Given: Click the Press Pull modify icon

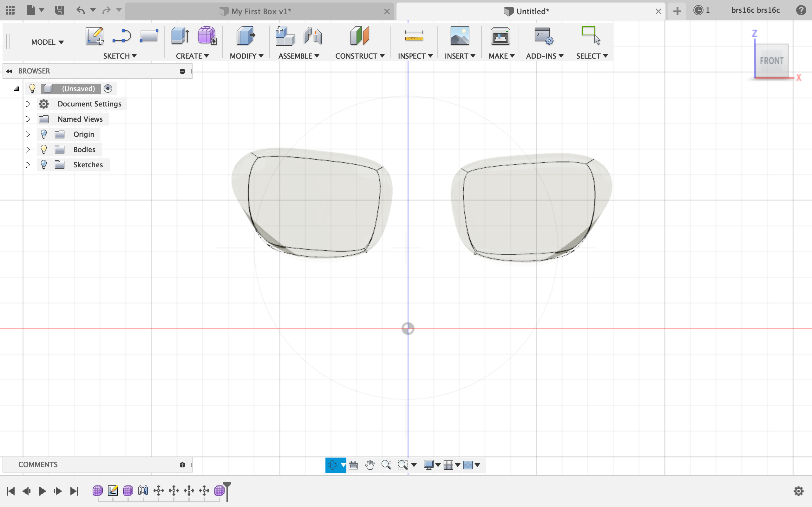Looking at the screenshot, I should 246,35.
